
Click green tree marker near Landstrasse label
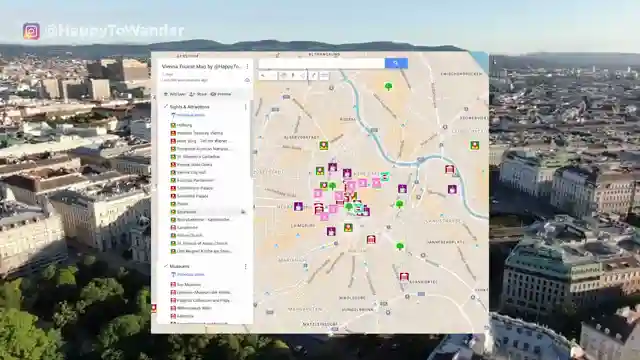click(x=400, y=204)
